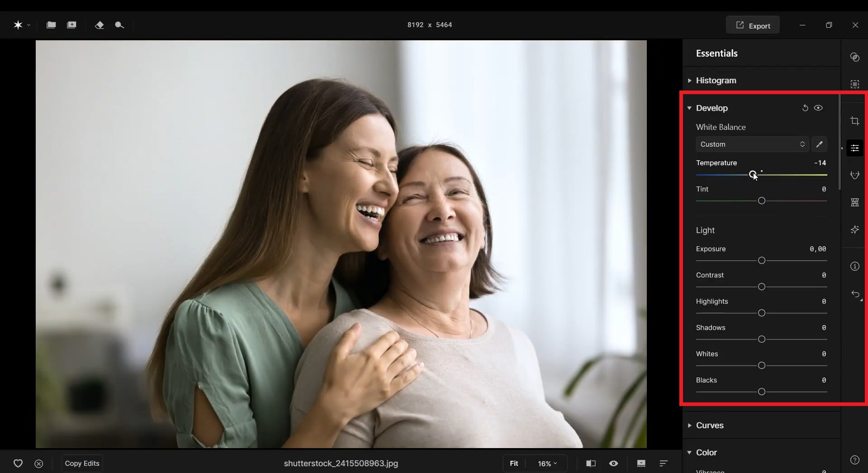The image size is (868, 473).
Task: Click the Tint slider handle
Action: click(762, 201)
